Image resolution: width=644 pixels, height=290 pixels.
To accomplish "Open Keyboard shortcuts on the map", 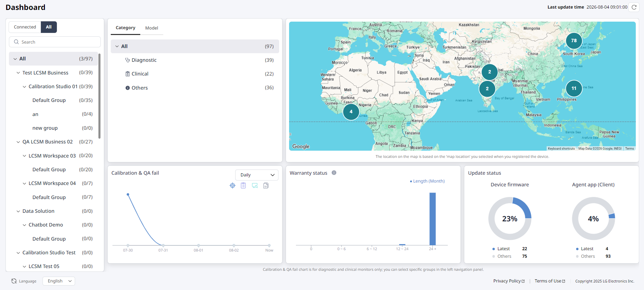I will [561, 149].
